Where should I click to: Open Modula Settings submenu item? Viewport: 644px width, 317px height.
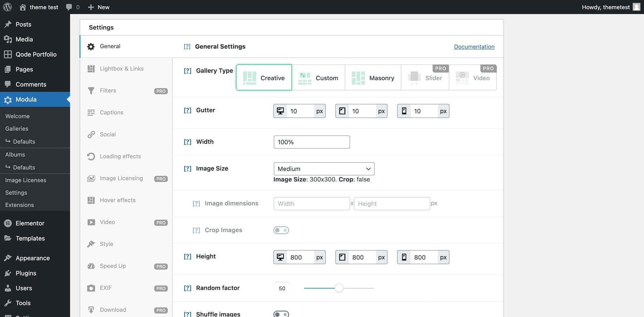pos(16,193)
